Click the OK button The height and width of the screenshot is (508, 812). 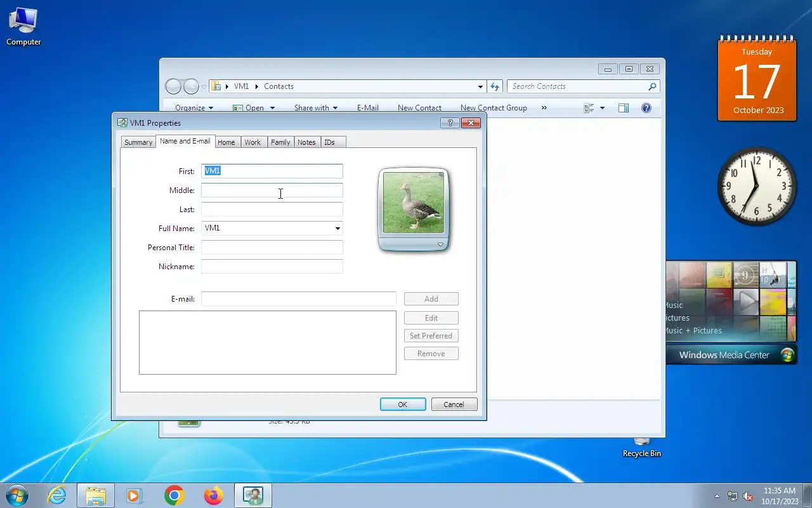[403, 404]
